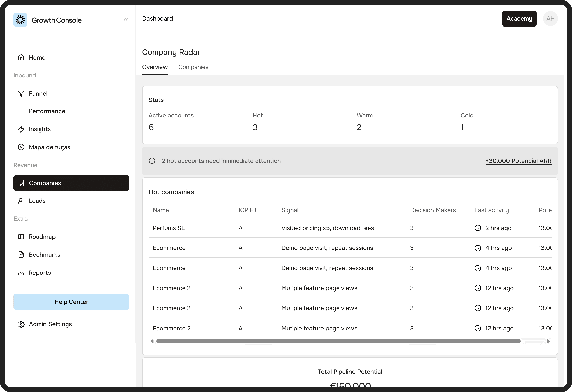Open Performance bar chart icon
The image size is (572, 392).
coord(21,111)
